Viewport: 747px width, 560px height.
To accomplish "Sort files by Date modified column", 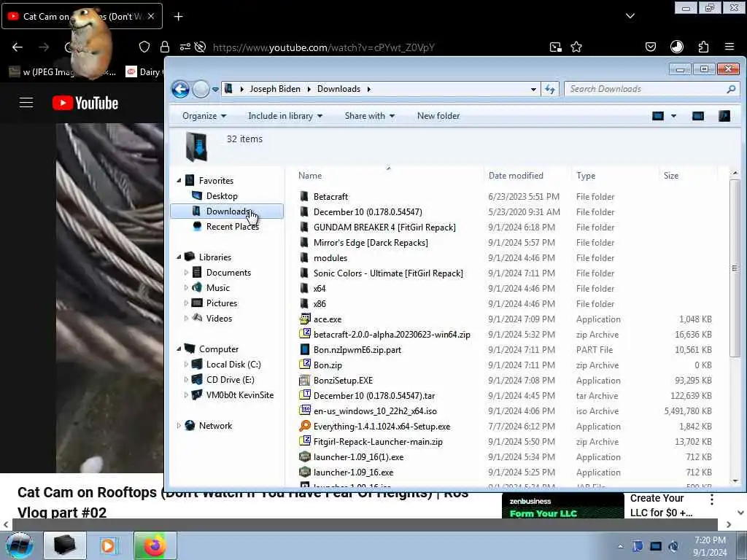I will [516, 176].
